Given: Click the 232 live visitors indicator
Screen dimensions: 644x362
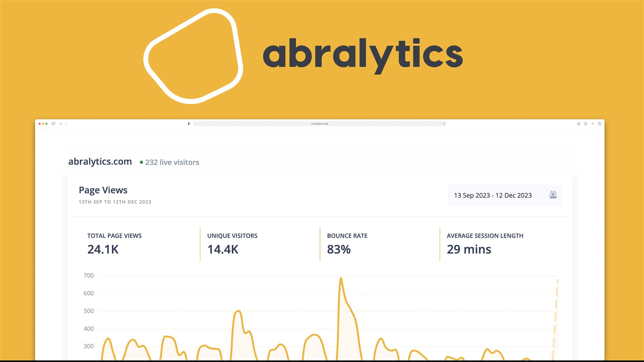Looking at the screenshot, I should click(172, 162).
